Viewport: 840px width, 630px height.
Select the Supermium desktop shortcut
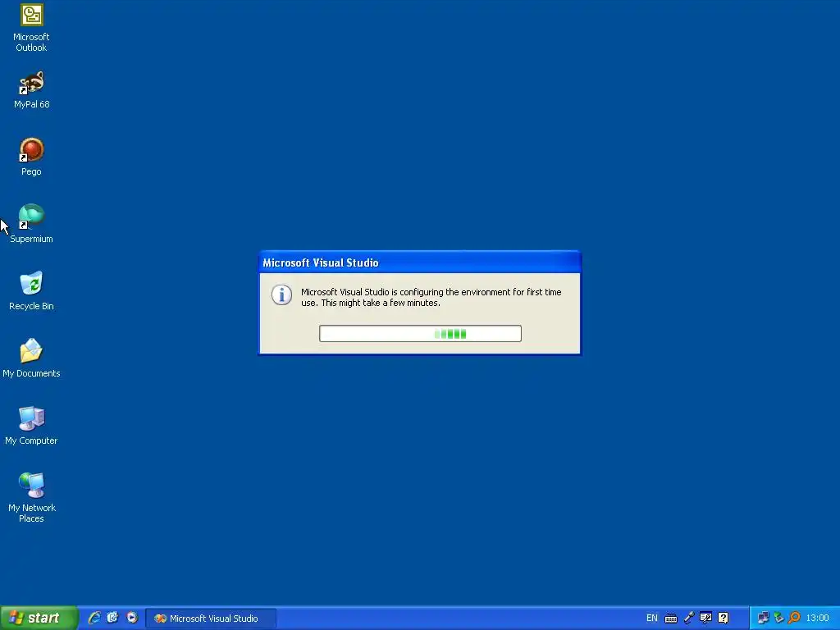(x=31, y=224)
